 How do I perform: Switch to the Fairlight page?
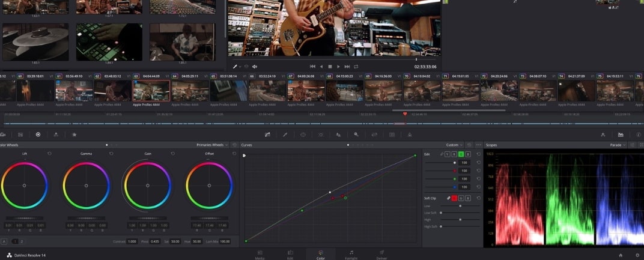coord(351,254)
